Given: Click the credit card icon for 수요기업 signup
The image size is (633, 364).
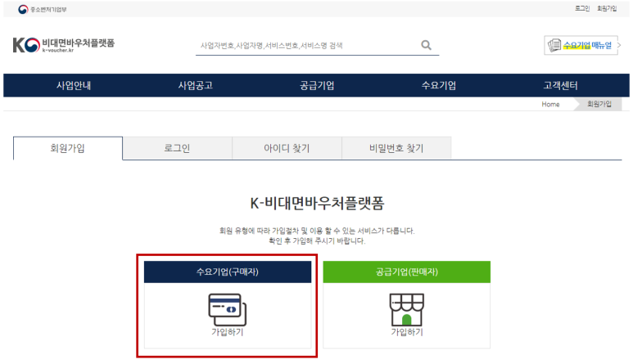Looking at the screenshot, I should (228, 309).
